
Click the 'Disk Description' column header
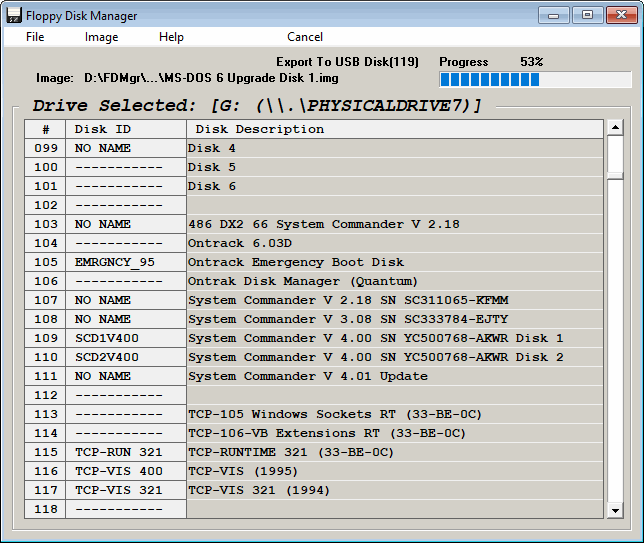395,129
